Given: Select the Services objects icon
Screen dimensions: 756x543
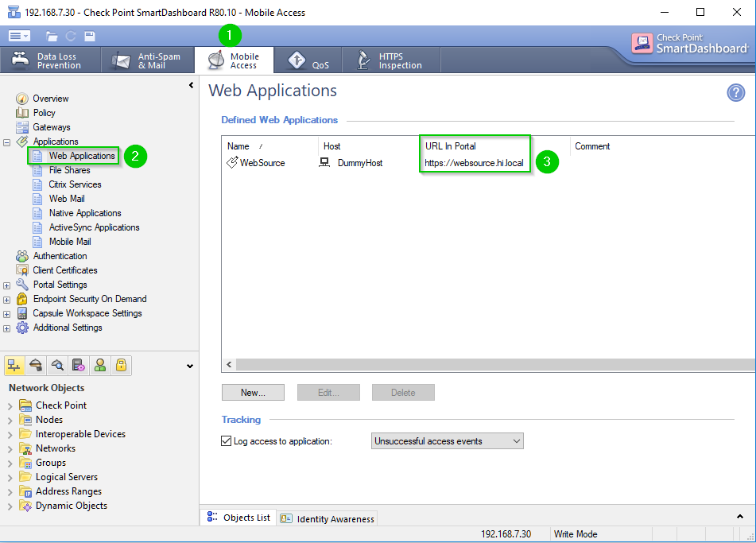Looking at the screenshot, I should click(x=36, y=366).
